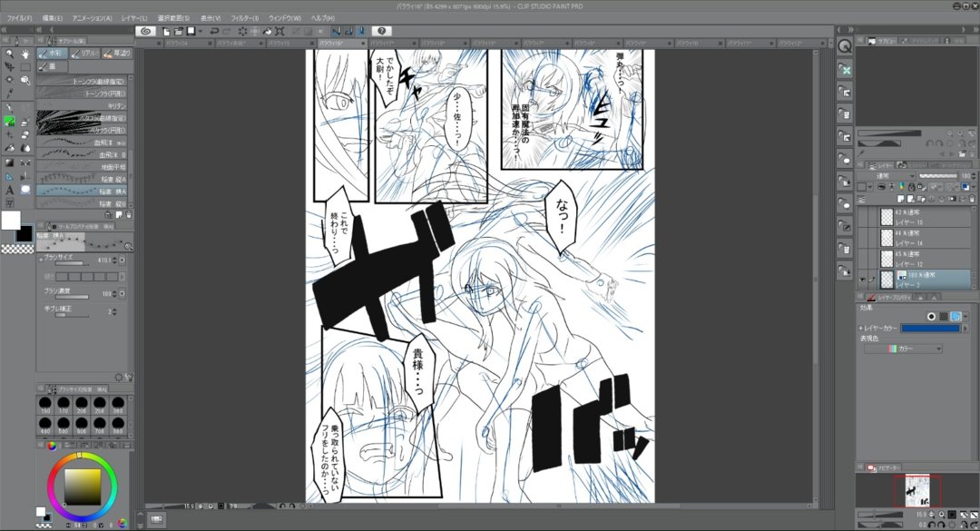Screen dimensions: 980x531
Task: Select the Balloon tool
Action: 25,189
